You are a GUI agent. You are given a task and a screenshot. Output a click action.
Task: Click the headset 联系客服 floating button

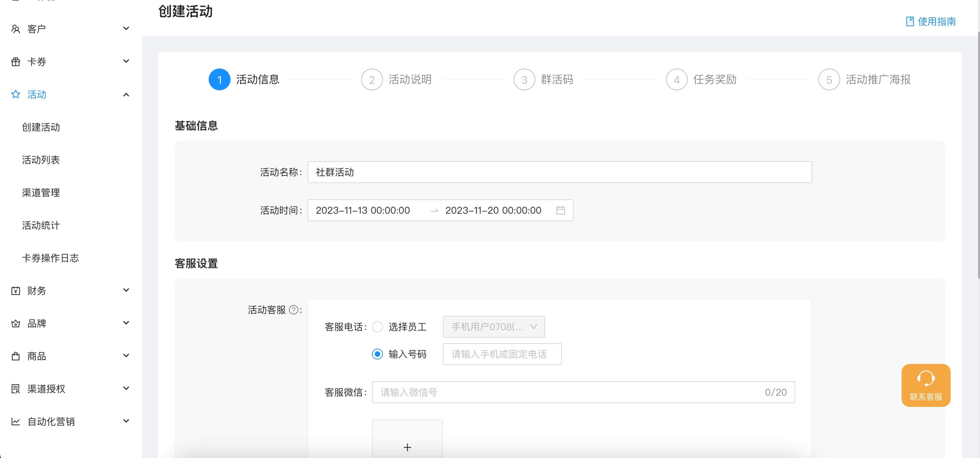pos(925,385)
